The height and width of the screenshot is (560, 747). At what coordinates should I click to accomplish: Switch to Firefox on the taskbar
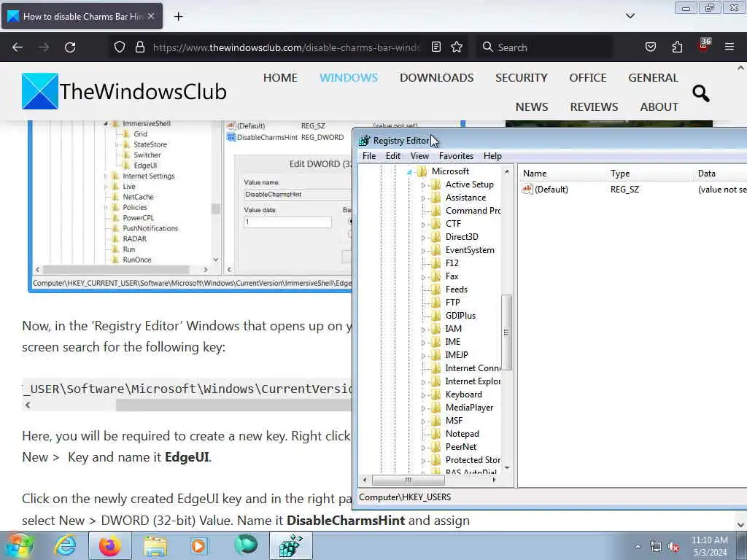[109, 545]
